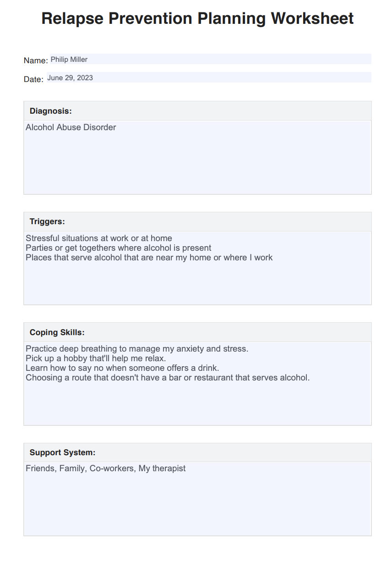Click the Parties or get togethers line
392x562 pixels.
pyautogui.click(x=118, y=248)
